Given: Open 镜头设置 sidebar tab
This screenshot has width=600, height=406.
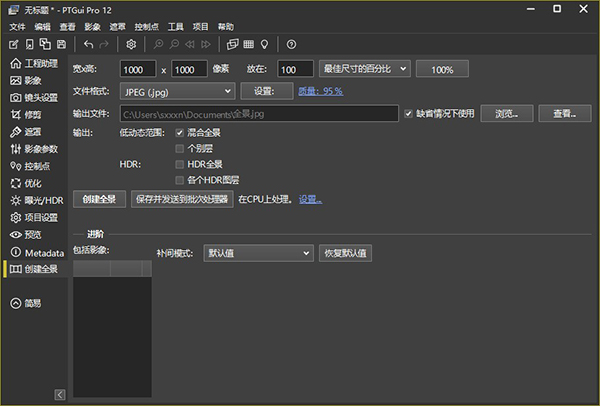Looking at the screenshot, I should click(x=34, y=98).
